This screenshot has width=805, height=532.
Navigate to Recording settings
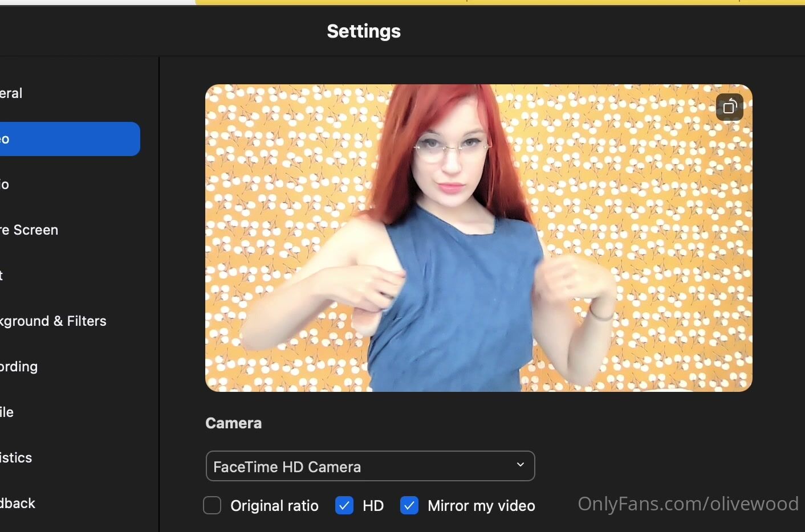tap(19, 367)
